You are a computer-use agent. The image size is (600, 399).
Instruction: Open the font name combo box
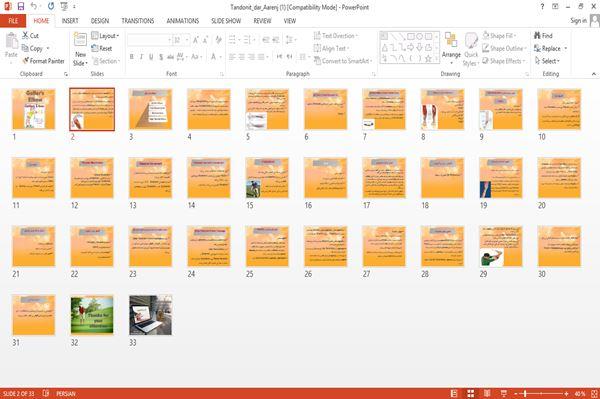click(x=149, y=40)
